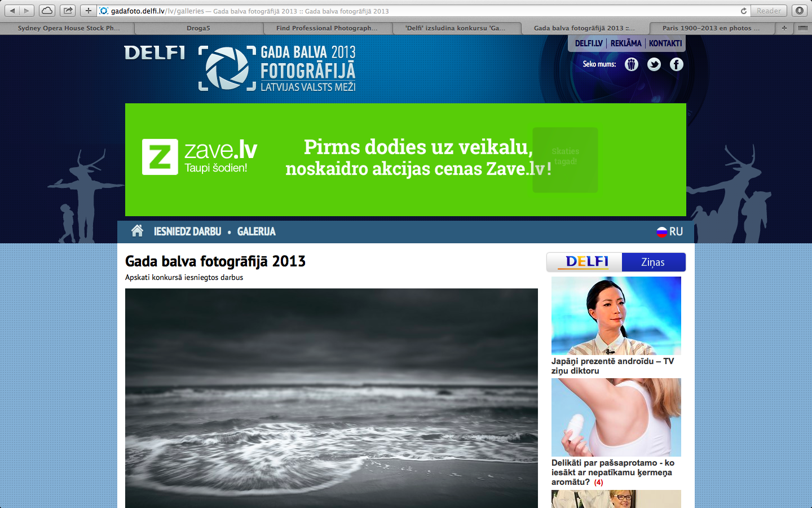Open IESNIEDZ DARBU menu item
The image size is (812, 508).
click(x=187, y=231)
